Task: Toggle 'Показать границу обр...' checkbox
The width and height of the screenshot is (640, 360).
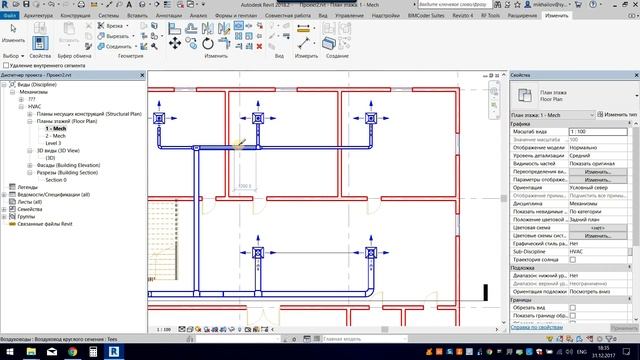Action: 573,316
